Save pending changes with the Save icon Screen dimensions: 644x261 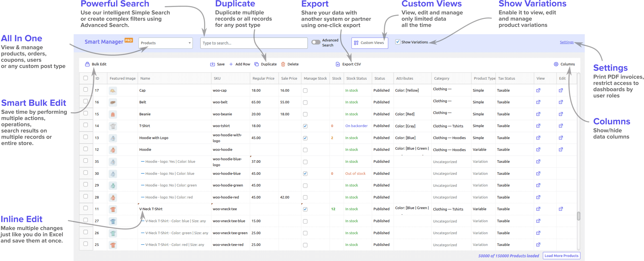(x=217, y=64)
